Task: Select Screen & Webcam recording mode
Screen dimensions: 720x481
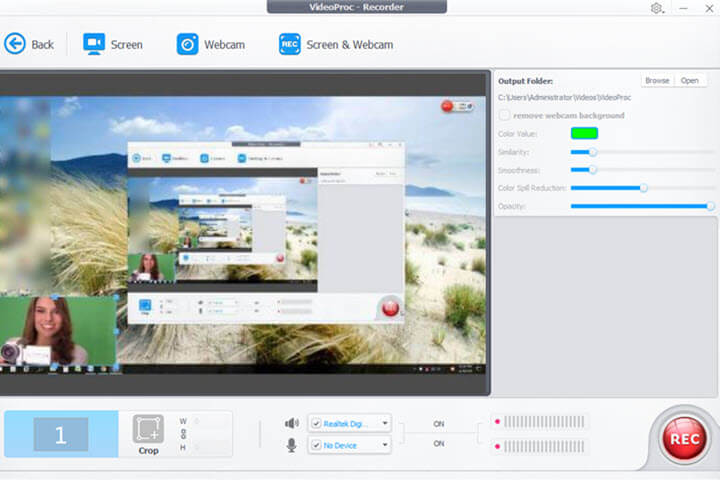Action: click(336, 45)
